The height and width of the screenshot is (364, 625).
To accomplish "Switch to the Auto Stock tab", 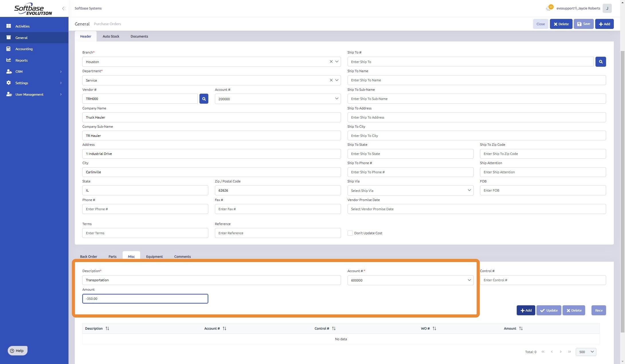I will 111,36.
